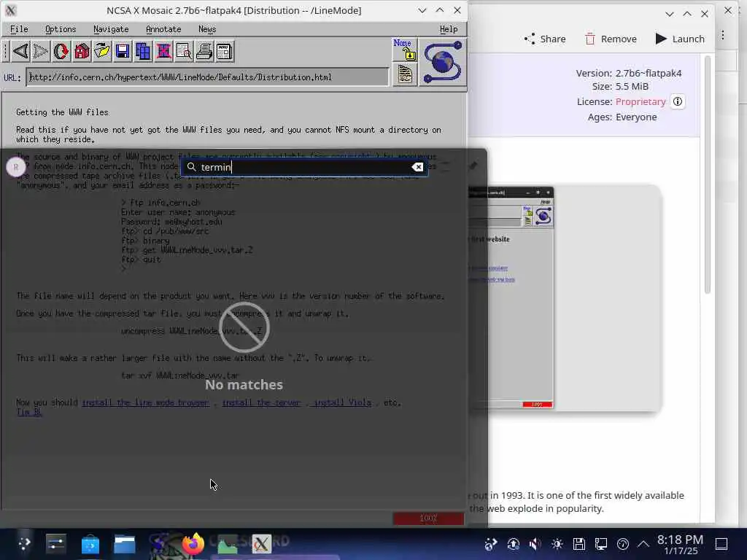Open the Options menu
The height and width of the screenshot is (560, 747).
coord(61,29)
